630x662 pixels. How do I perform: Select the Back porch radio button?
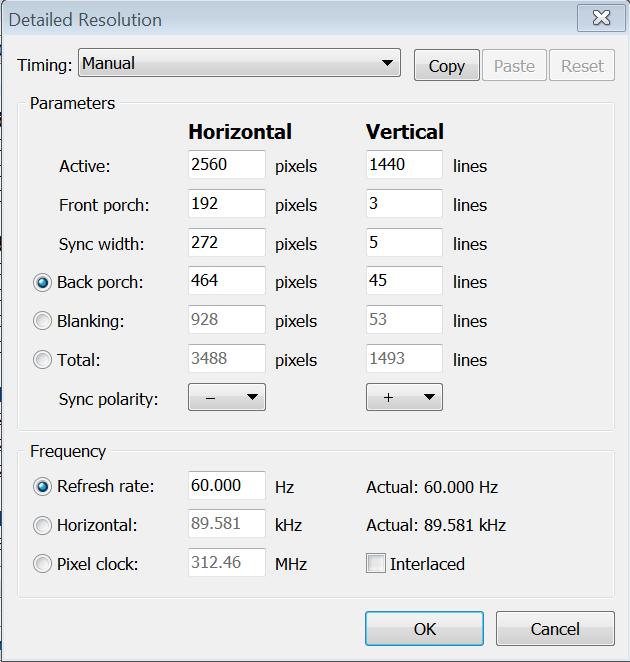point(43,283)
